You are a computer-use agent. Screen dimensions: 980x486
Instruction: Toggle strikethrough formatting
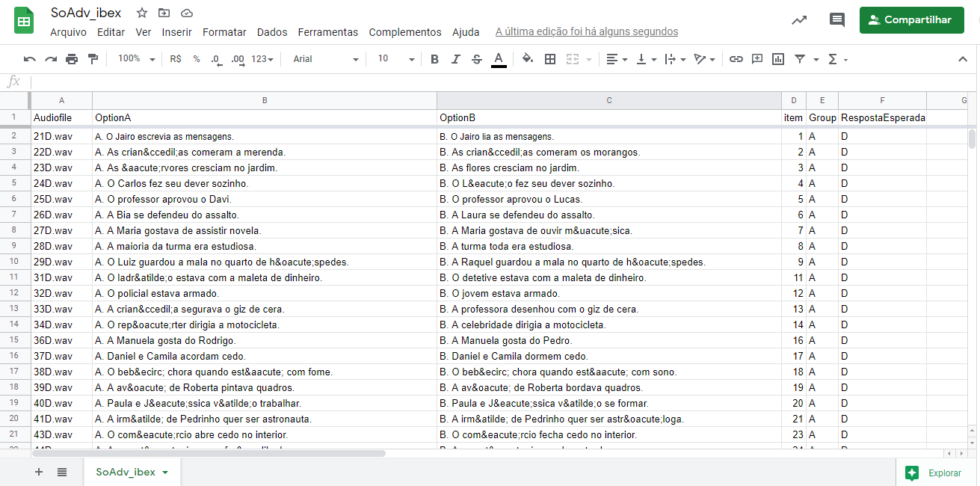[477, 59]
